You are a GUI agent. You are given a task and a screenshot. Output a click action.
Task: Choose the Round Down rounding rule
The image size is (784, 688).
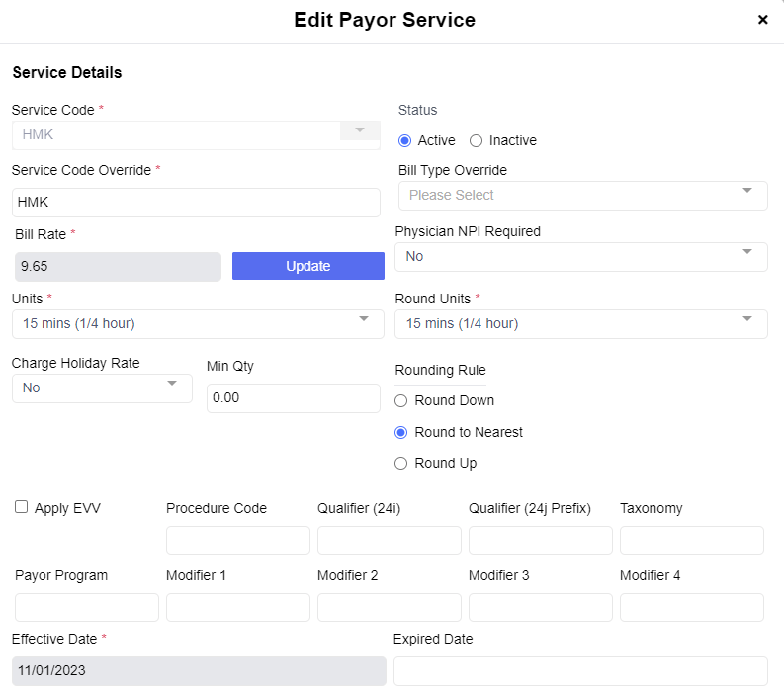pyautogui.click(x=400, y=401)
